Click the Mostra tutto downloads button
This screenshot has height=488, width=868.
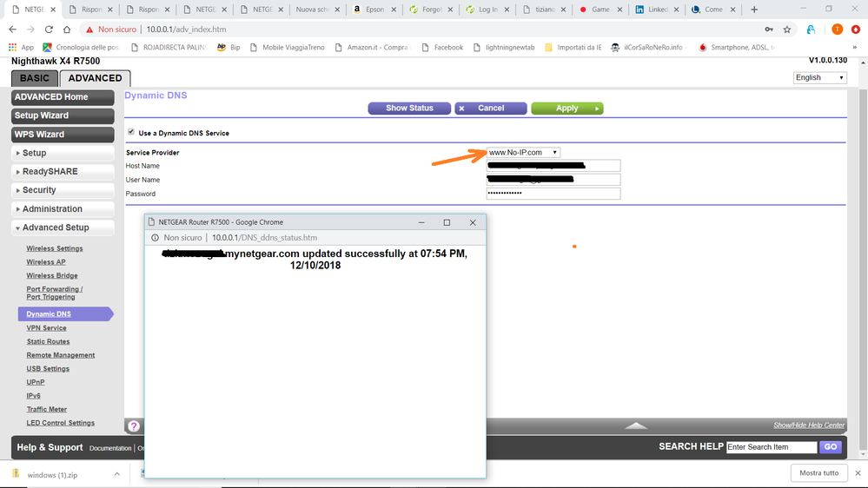pyautogui.click(x=818, y=473)
